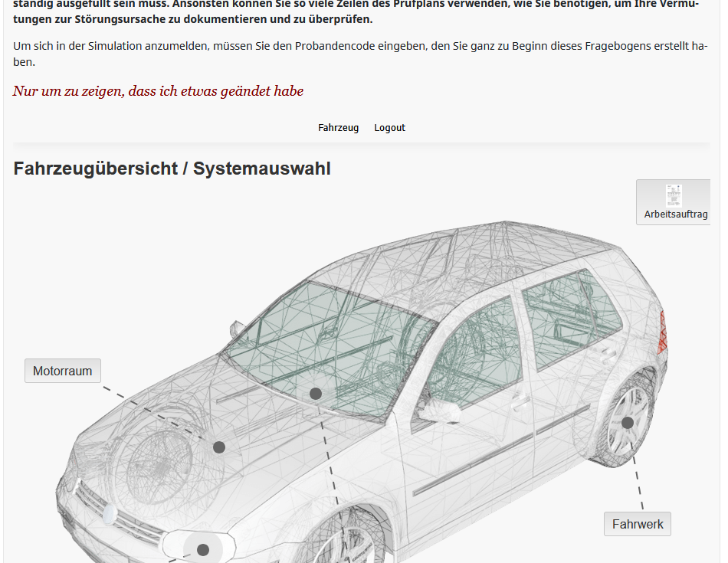Choose the Fahrwerk label button

coord(638,524)
